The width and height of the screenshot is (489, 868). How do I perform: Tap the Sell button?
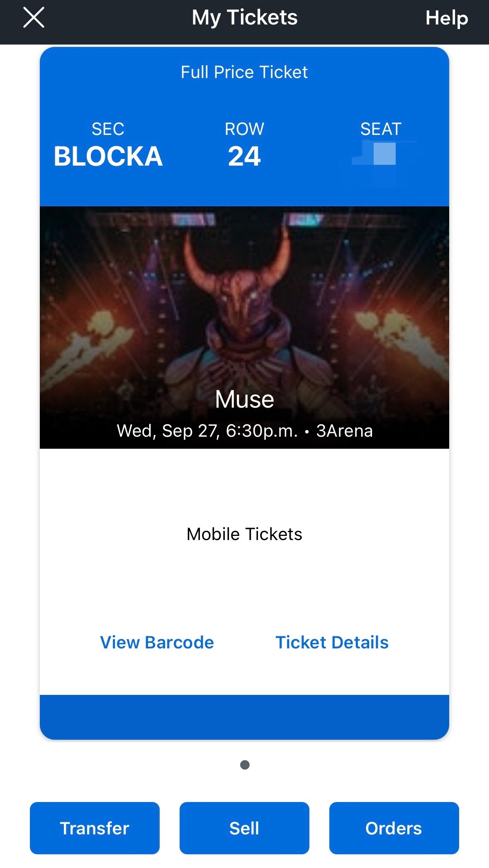244,828
